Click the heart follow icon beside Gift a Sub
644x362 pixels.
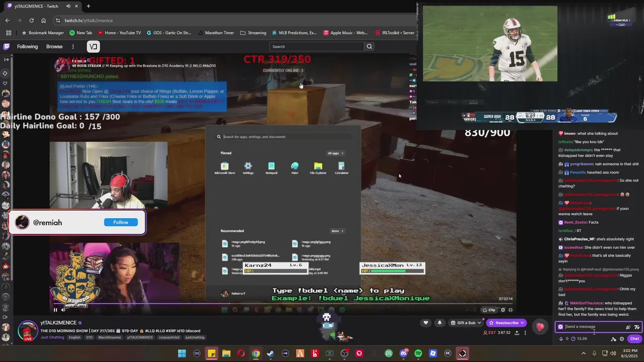(x=426, y=323)
